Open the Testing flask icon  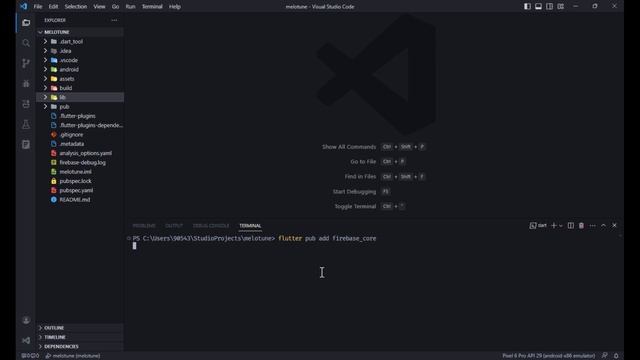pos(26,124)
